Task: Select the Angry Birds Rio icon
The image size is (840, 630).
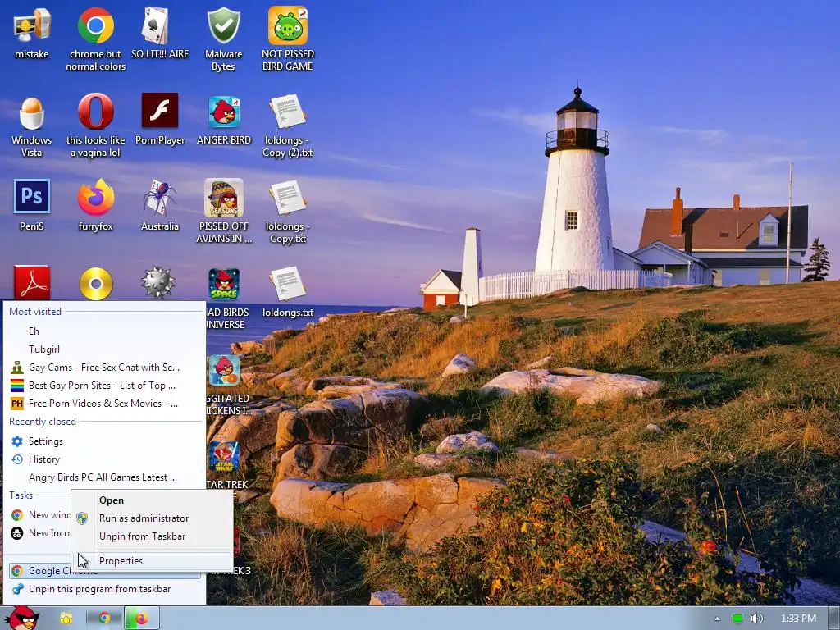Action: (x=224, y=370)
